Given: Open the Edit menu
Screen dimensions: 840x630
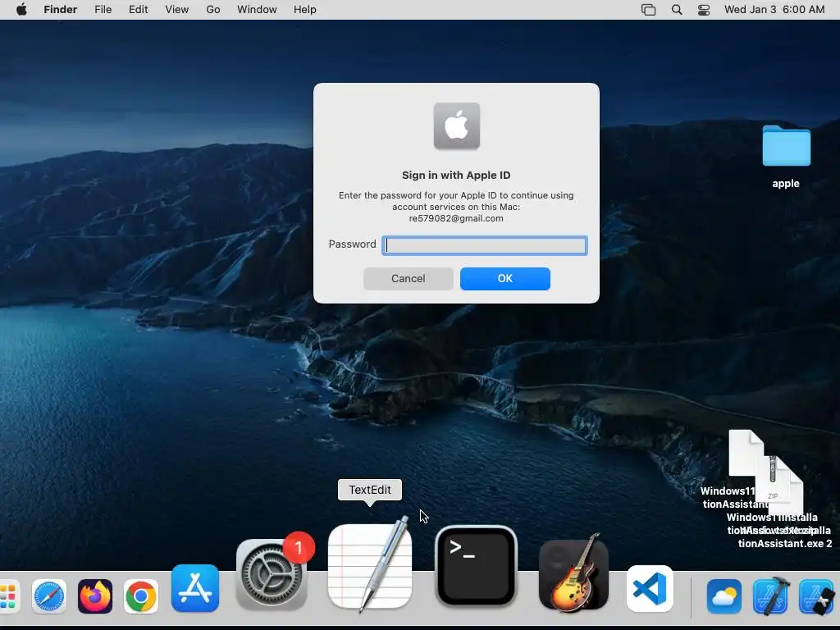Looking at the screenshot, I should (x=138, y=10).
